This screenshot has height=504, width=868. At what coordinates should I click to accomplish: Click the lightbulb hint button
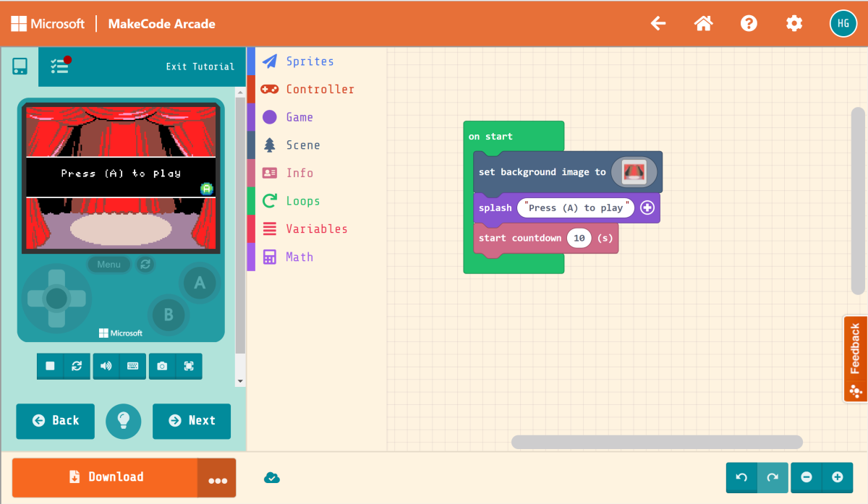click(123, 422)
